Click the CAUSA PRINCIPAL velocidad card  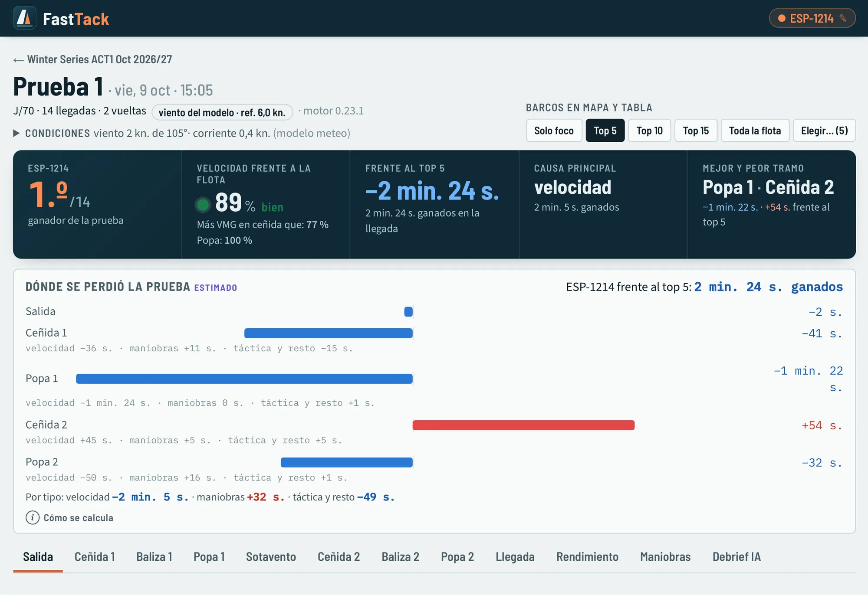[603, 205]
